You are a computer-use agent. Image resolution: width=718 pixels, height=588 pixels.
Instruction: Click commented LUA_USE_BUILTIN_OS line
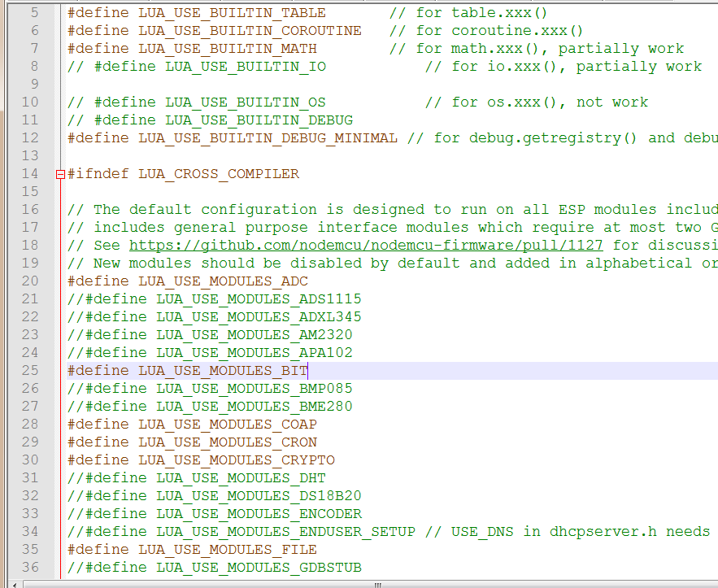click(x=197, y=102)
